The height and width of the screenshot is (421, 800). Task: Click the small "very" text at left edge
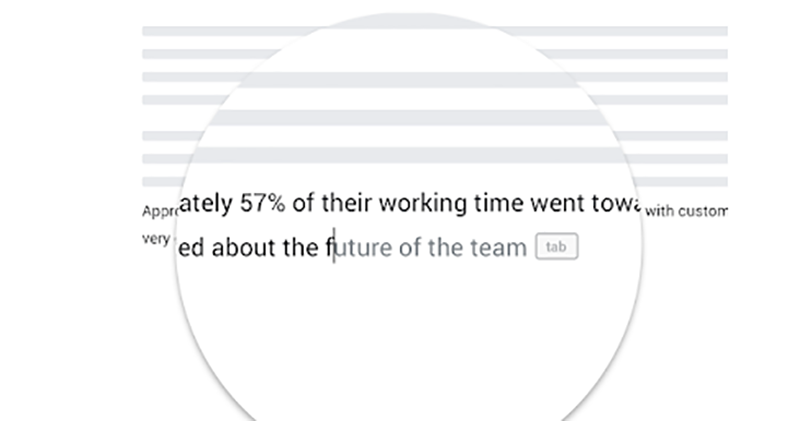tap(155, 241)
